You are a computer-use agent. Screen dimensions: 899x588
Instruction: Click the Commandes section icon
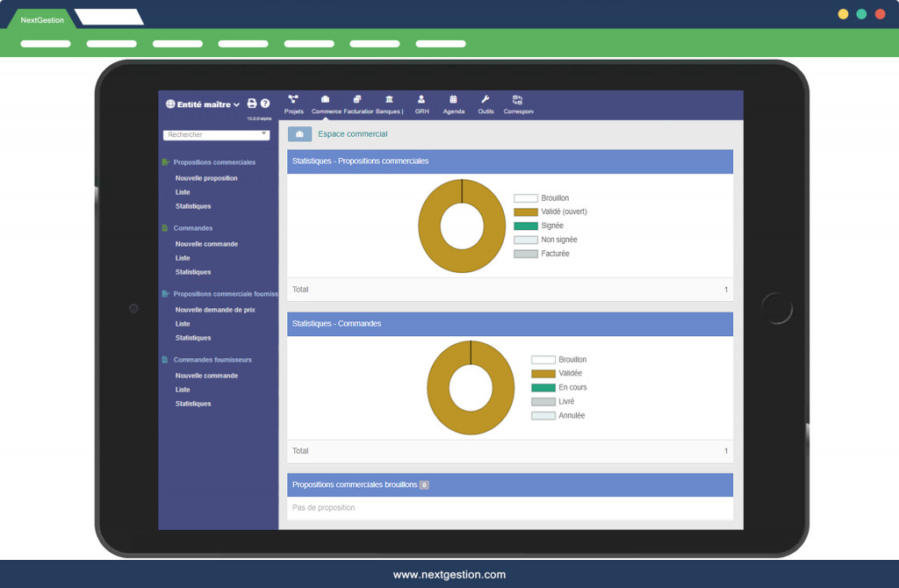(165, 228)
